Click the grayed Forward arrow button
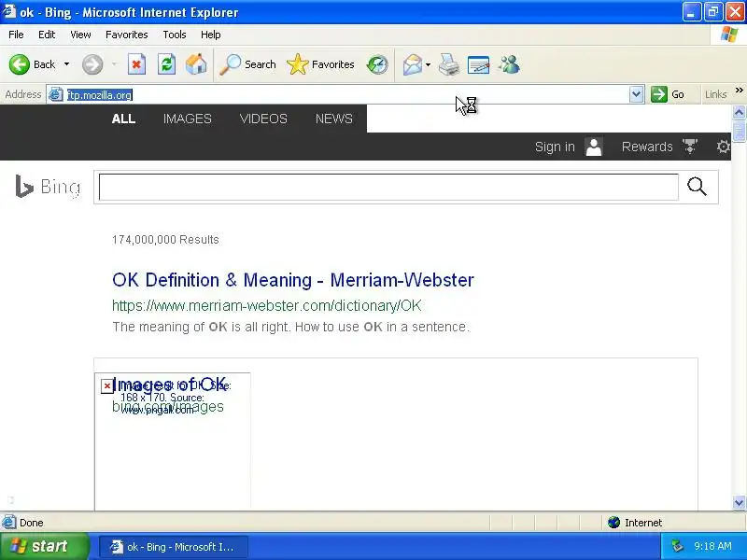747x560 pixels. coord(92,64)
